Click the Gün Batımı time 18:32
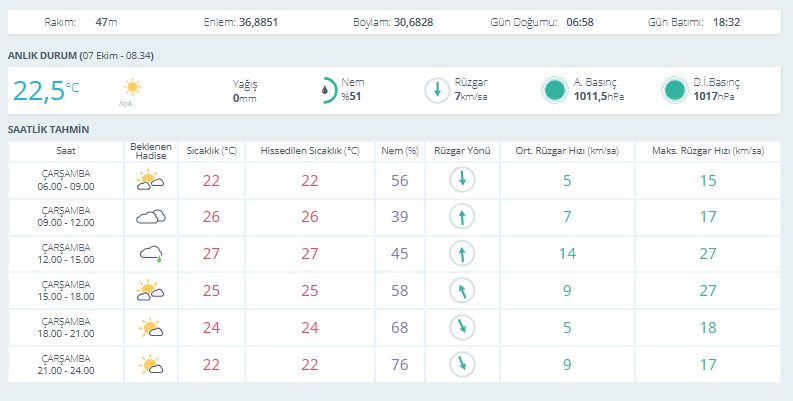793x401 pixels. (x=727, y=22)
